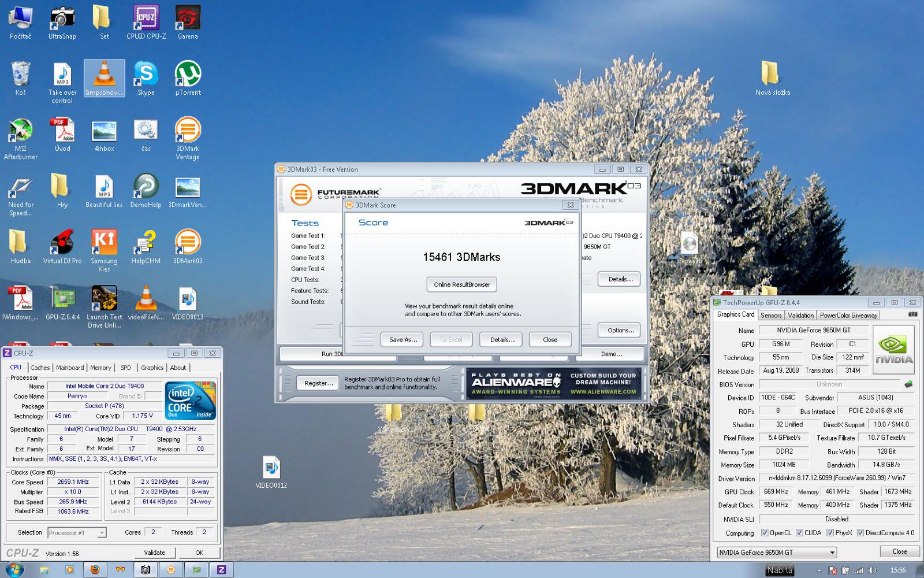Click the Register button in 3DMark03
This screenshot has height=578, width=924.
[x=319, y=383]
